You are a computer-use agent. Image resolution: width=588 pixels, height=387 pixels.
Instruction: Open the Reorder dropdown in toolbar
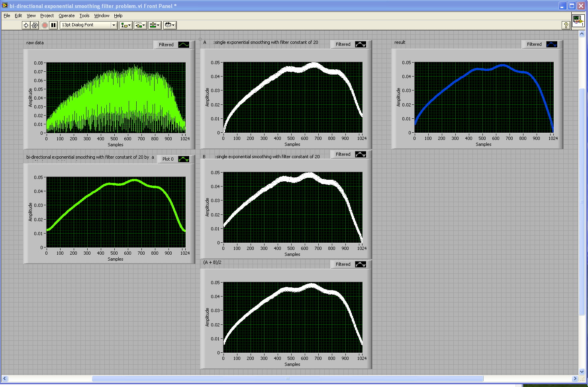click(x=170, y=25)
